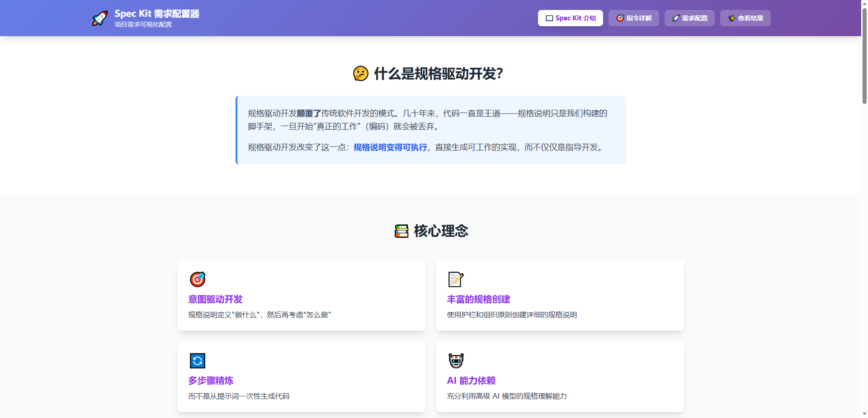868x418 pixels.
Task: Click the page vertical scrollbar thumb
Action: [864, 56]
